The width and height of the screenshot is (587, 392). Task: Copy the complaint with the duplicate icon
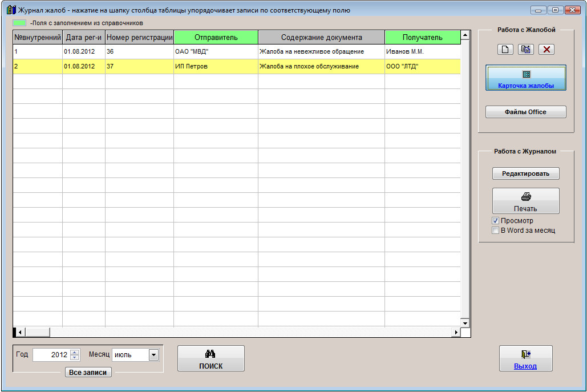[x=525, y=50]
